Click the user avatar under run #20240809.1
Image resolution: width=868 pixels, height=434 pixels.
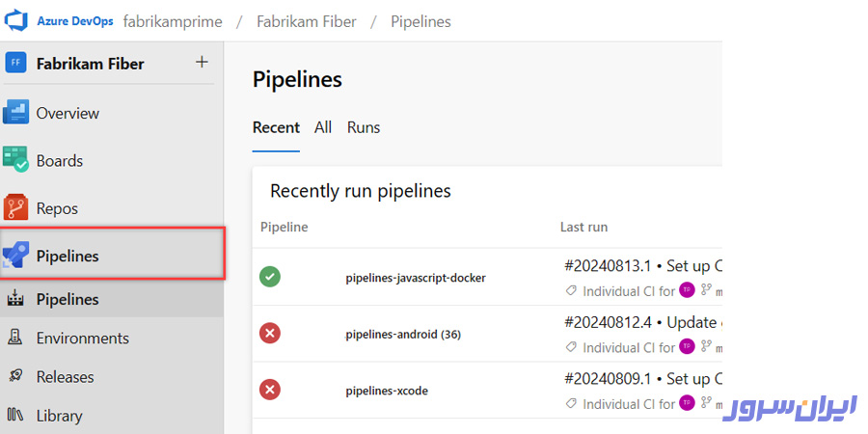[x=687, y=402]
